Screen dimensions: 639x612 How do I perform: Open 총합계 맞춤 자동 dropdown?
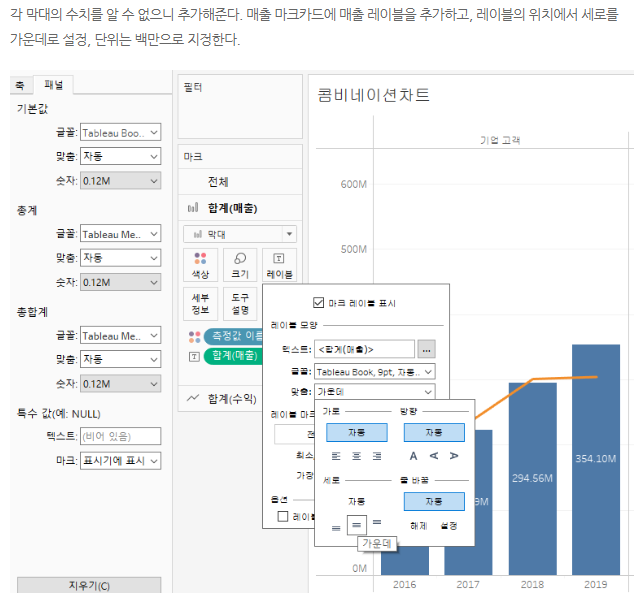[120, 359]
